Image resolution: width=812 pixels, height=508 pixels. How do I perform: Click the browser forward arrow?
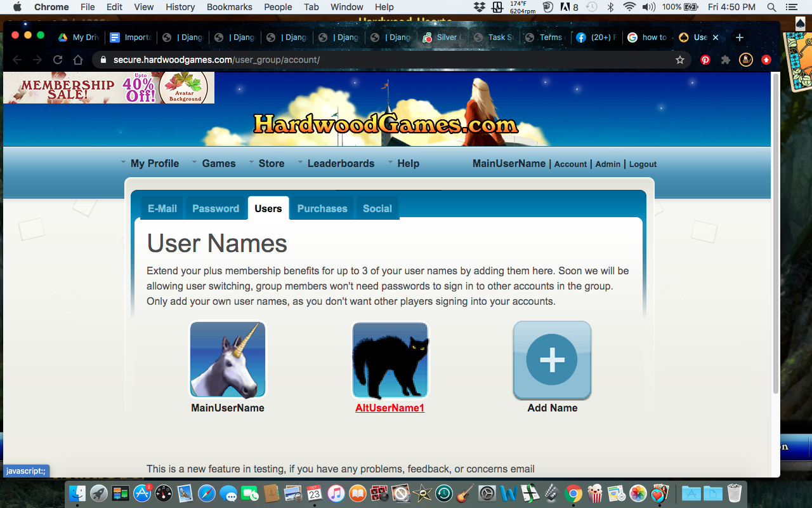coord(37,60)
